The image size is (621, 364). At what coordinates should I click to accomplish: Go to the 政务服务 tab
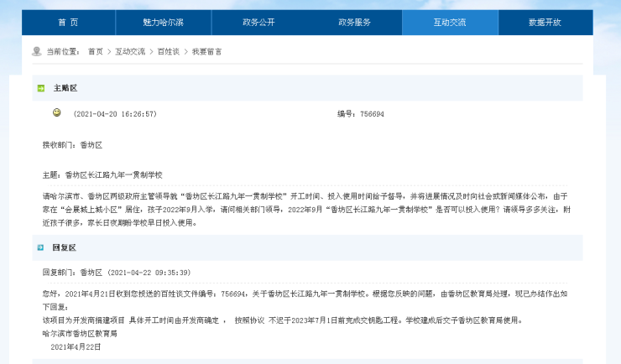[354, 23]
